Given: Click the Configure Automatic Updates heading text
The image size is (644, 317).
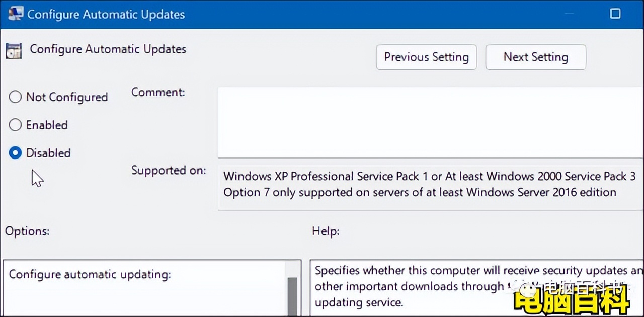Looking at the screenshot, I should (x=108, y=49).
